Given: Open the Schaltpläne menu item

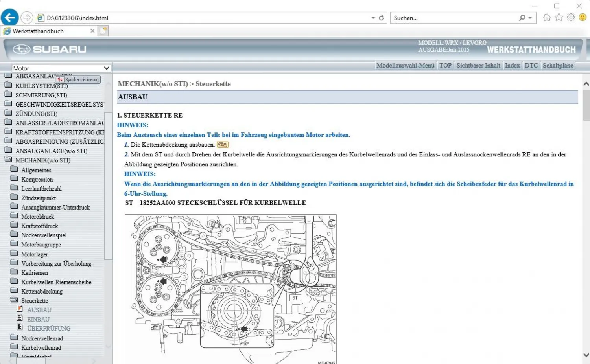Looking at the screenshot, I should (558, 65).
